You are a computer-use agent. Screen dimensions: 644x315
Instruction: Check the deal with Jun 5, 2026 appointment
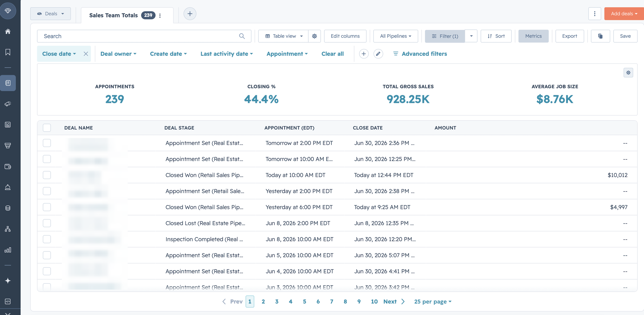click(47, 255)
